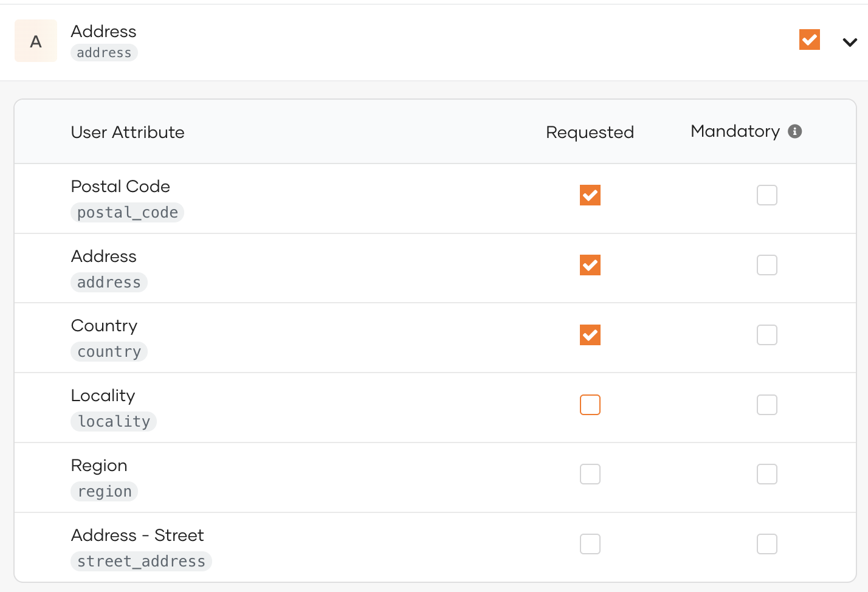Click the Address scope title
Image resolution: width=868 pixels, height=592 pixels.
coord(104,31)
